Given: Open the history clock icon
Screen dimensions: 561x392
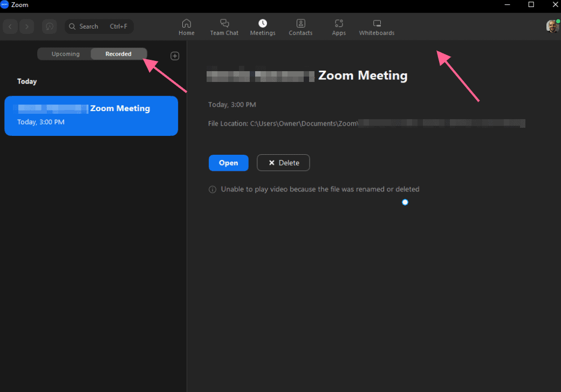Looking at the screenshot, I should [50, 26].
